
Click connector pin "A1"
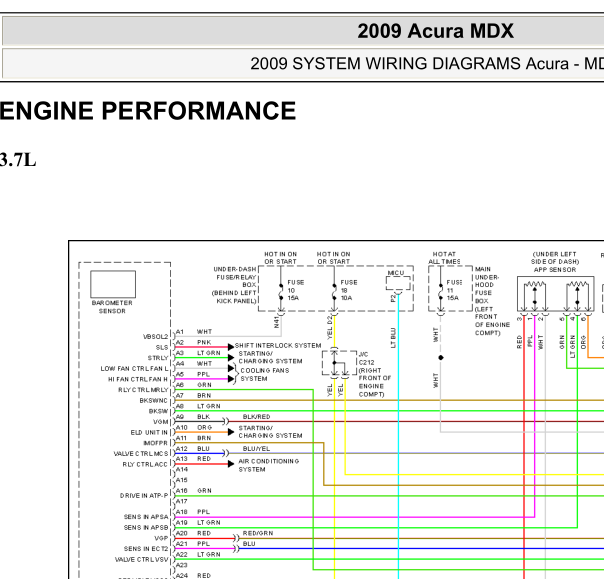180,332
